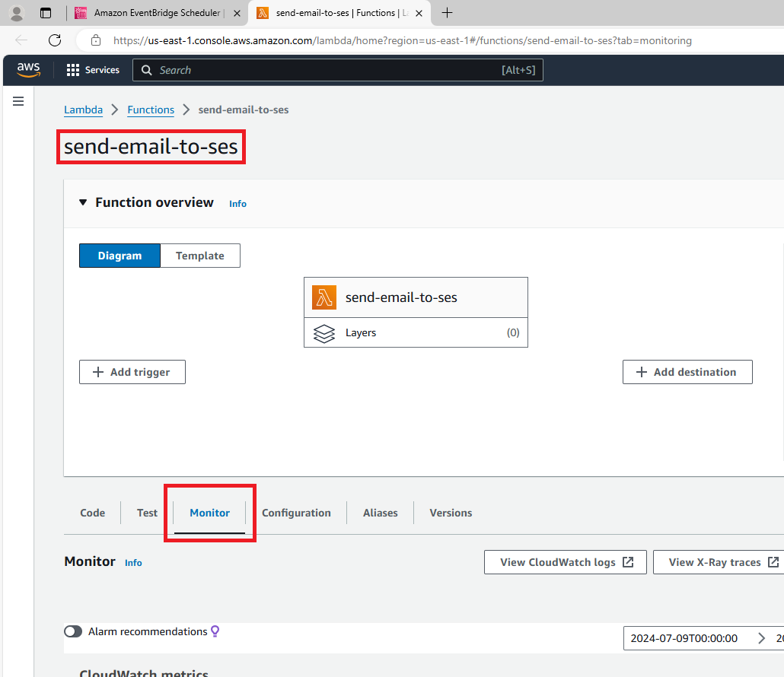
Task: Click the Functions breadcrumb link
Action: [x=151, y=110]
